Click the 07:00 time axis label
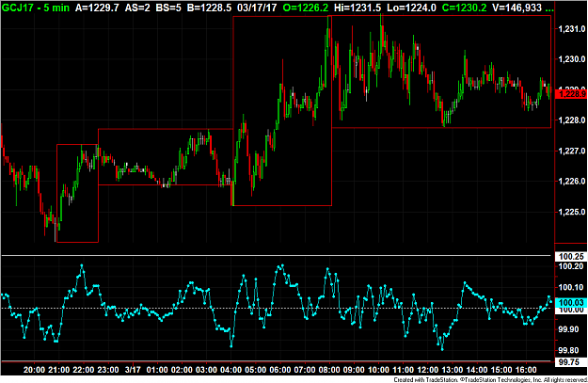 [305, 370]
